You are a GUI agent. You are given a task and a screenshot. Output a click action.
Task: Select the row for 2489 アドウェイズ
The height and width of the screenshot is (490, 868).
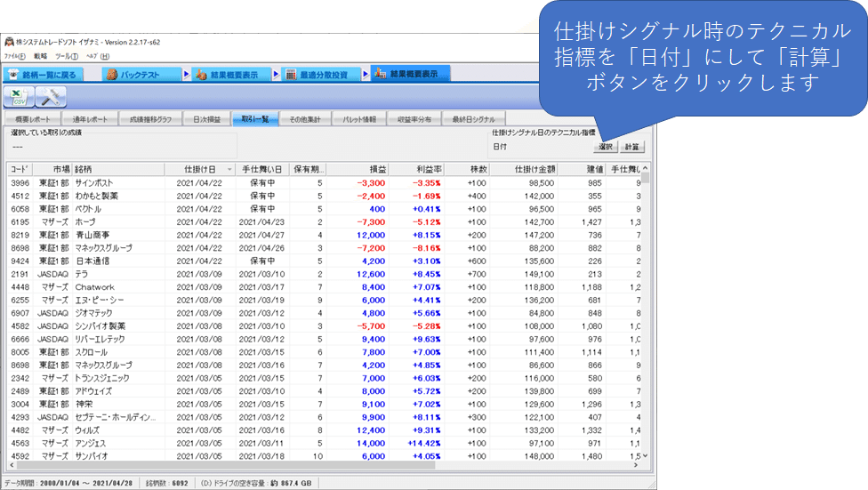click(x=324, y=391)
